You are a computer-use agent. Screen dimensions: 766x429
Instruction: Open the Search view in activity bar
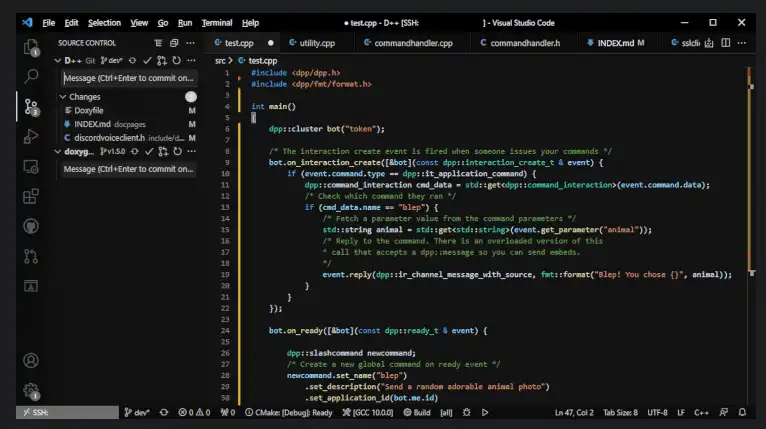pyautogui.click(x=31, y=76)
